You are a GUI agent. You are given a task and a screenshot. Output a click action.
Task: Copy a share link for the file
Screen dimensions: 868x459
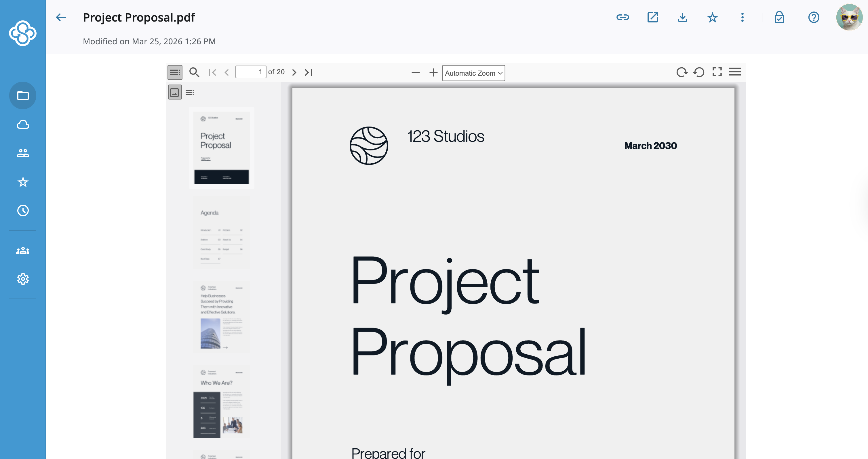[623, 17]
